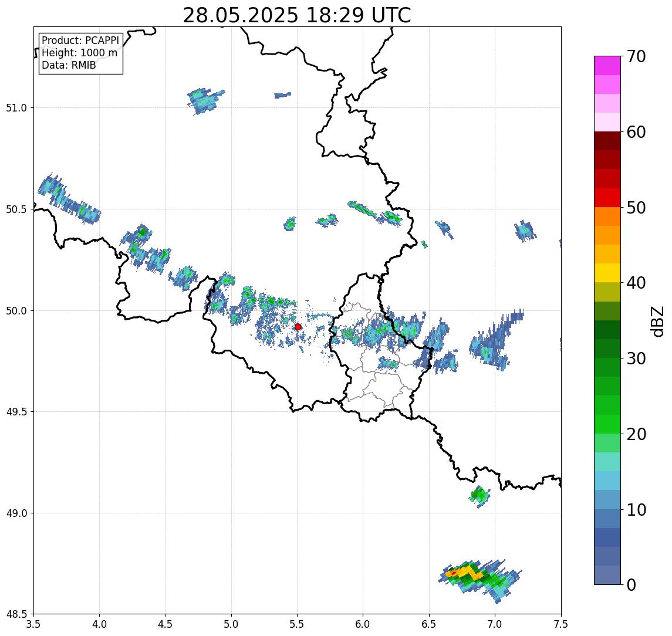Image resolution: width=672 pixels, height=636 pixels.
Task: Click the 'Data: RMIB' label
Action: pyautogui.click(x=69, y=65)
